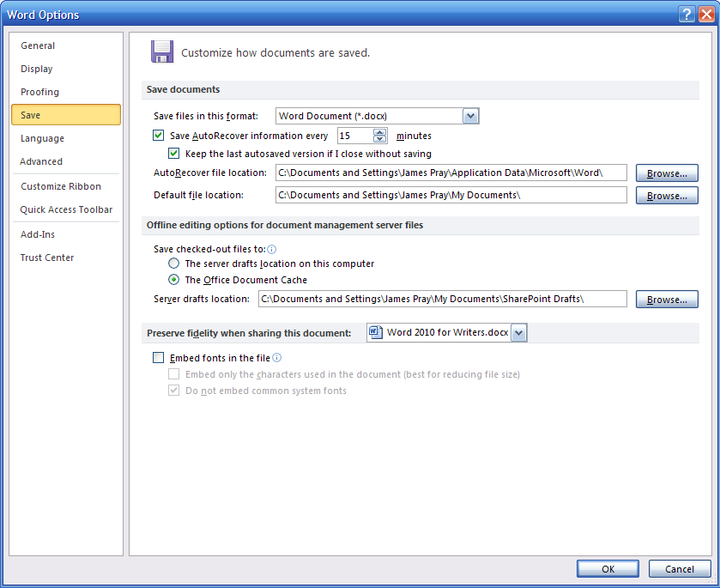Browse for Default file location
Viewport: 720px width, 588px height.
667,195
